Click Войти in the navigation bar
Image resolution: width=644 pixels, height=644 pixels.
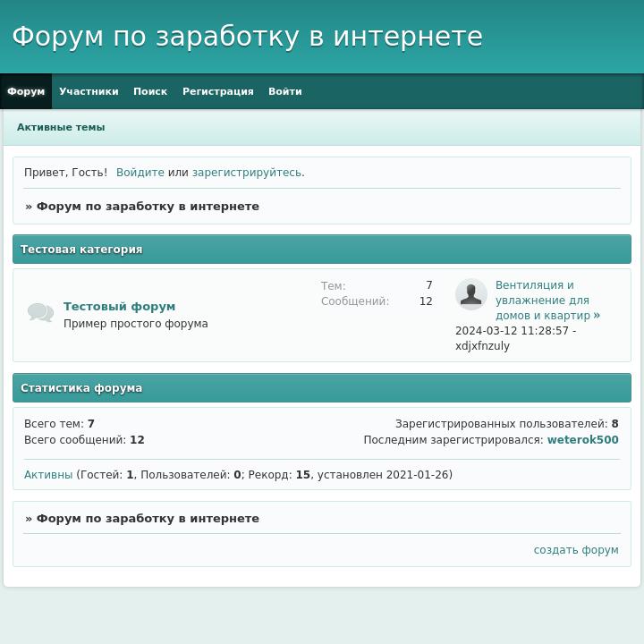click(284, 91)
